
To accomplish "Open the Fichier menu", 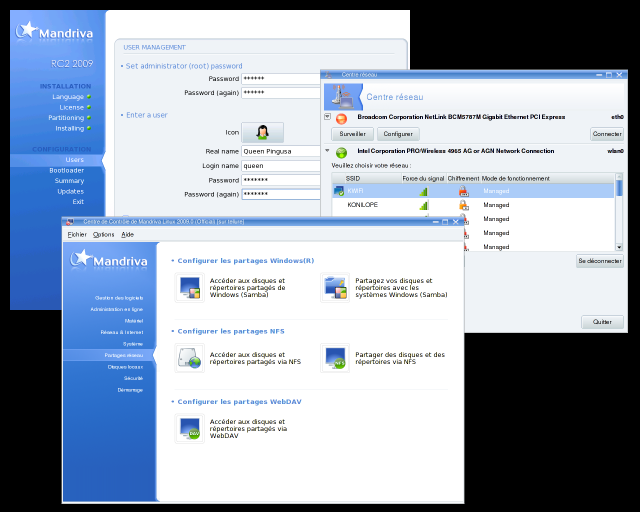I will [x=77, y=235].
